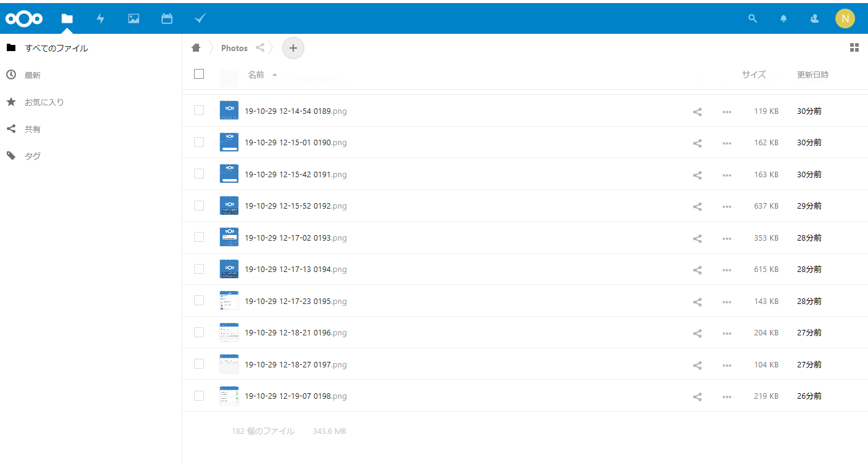Open お気に入り favorites in sidebar

tap(44, 102)
